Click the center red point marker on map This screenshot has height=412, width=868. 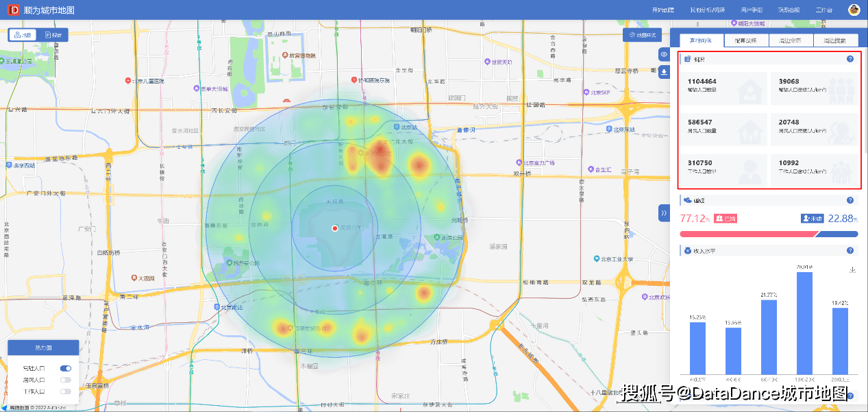[x=334, y=228]
